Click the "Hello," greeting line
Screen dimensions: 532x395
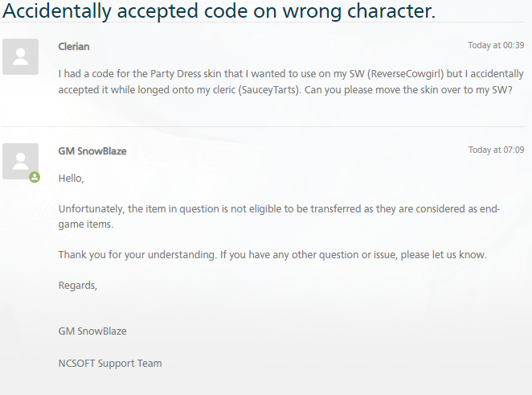71,179
